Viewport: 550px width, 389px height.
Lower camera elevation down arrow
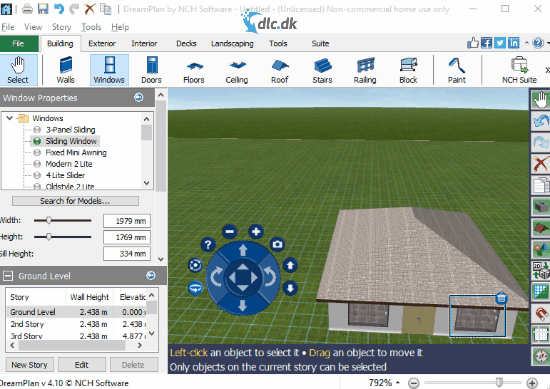pyautogui.click(x=290, y=288)
